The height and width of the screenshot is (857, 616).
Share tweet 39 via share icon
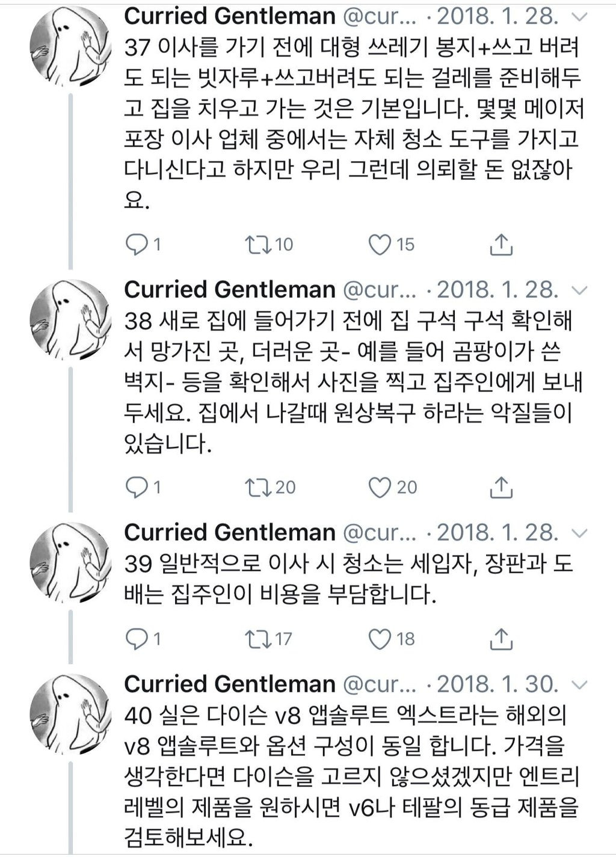tap(501, 639)
